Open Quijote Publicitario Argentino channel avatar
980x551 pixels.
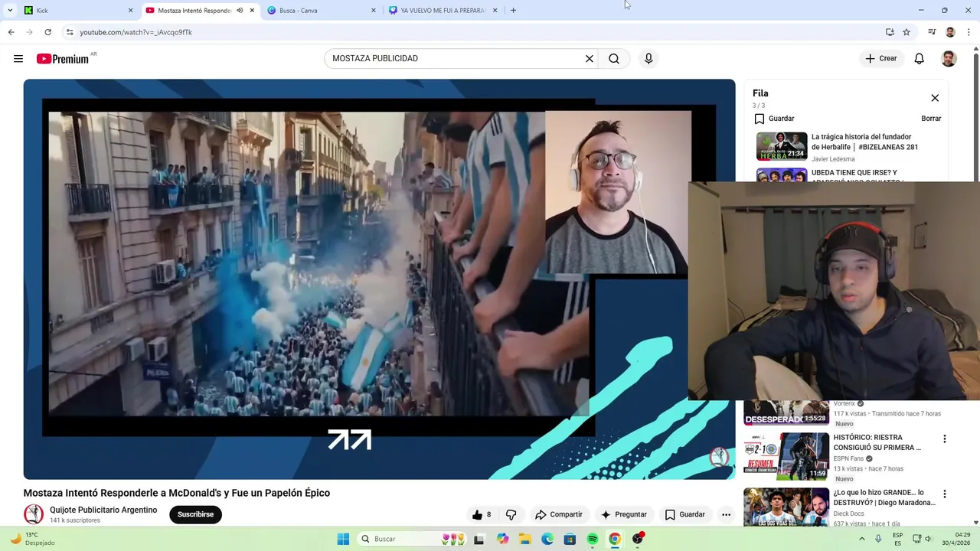pyautogui.click(x=34, y=514)
